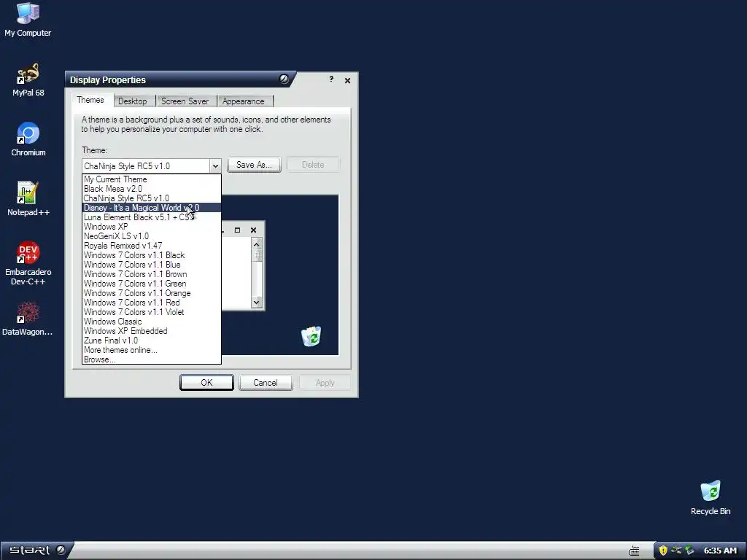
Task: Choose My Current Theme from the list
Action: click(152, 179)
